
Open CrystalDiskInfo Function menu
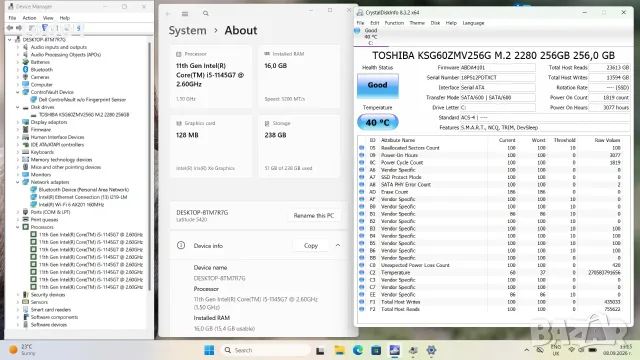pos(394,23)
